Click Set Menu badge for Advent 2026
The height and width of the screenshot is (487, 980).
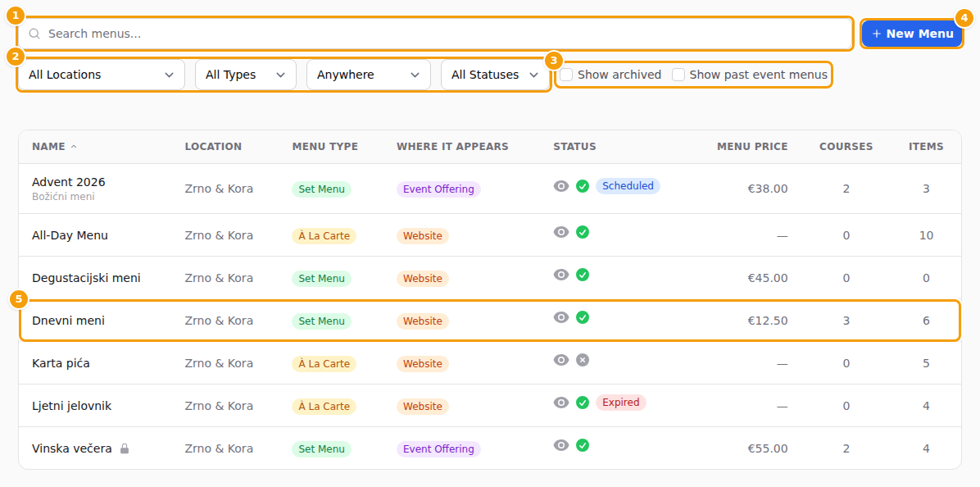(322, 189)
